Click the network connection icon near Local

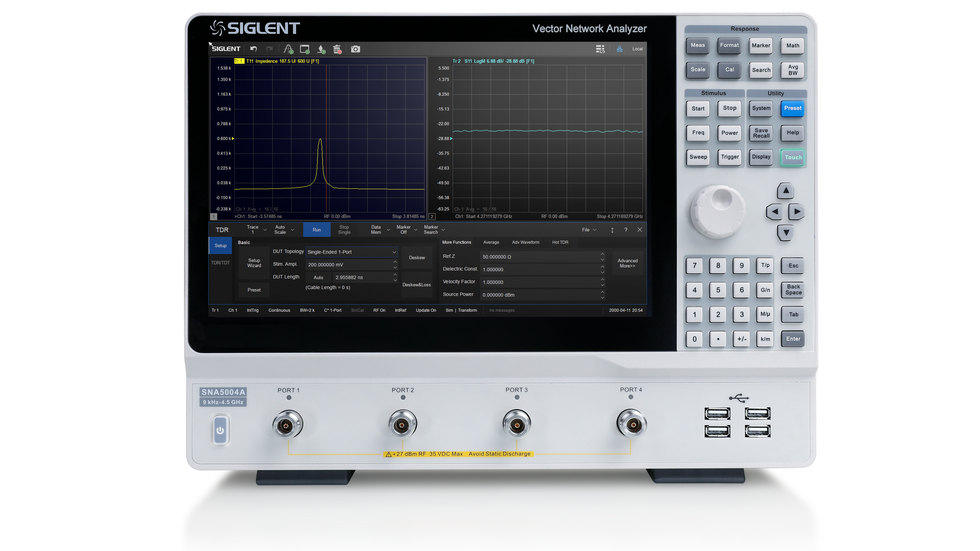point(620,49)
